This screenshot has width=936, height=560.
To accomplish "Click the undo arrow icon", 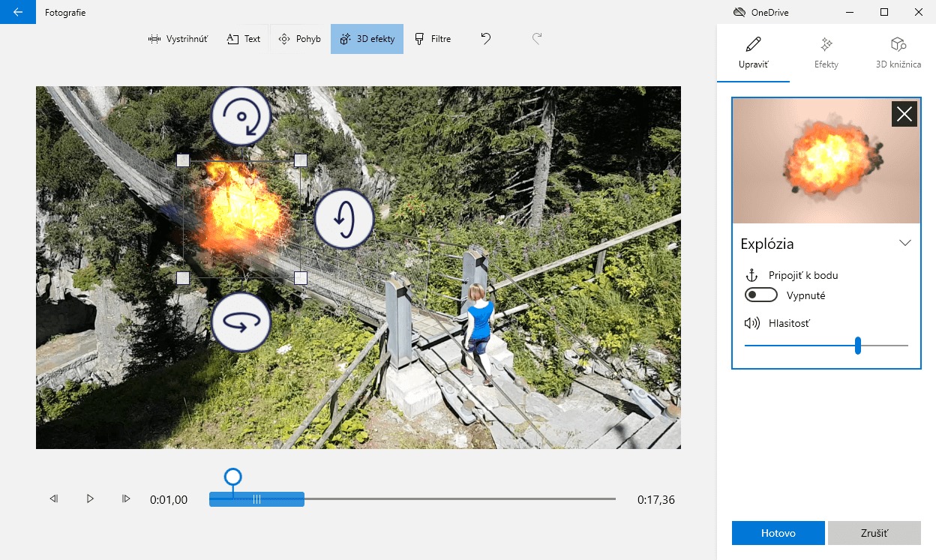I will pos(486,39).
